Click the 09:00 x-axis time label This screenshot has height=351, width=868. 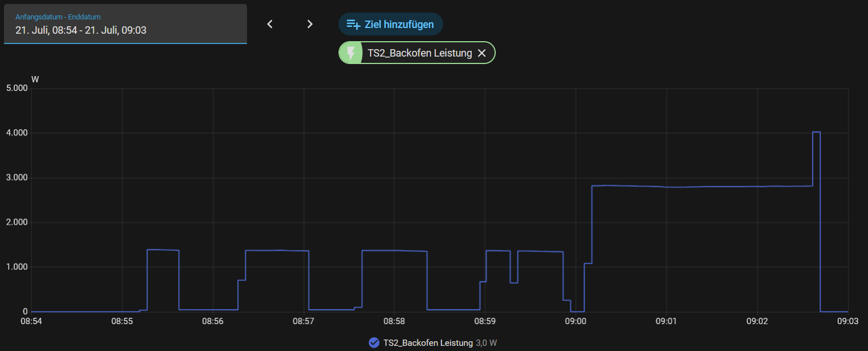click(x=575, y=322)
